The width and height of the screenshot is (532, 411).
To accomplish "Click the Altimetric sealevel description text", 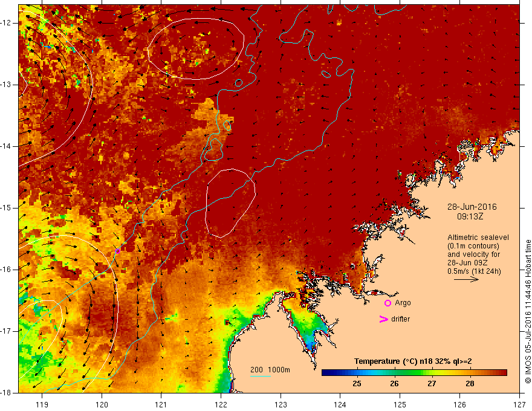I will 478,254.
